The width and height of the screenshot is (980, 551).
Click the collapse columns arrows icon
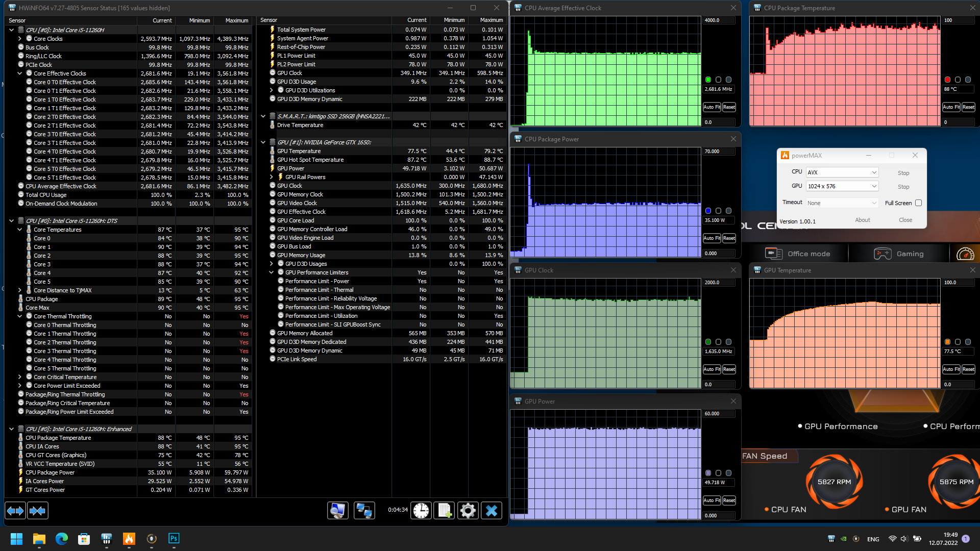pyautogui.click(x=38, y=511)
